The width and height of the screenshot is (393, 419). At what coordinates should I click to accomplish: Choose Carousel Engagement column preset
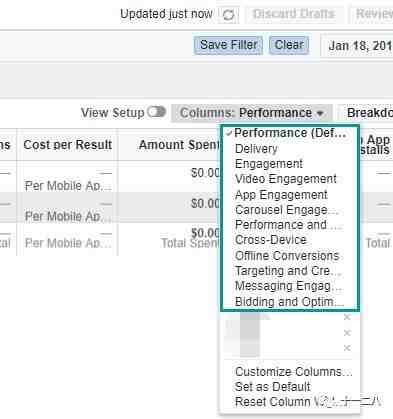tap(286, 210)
